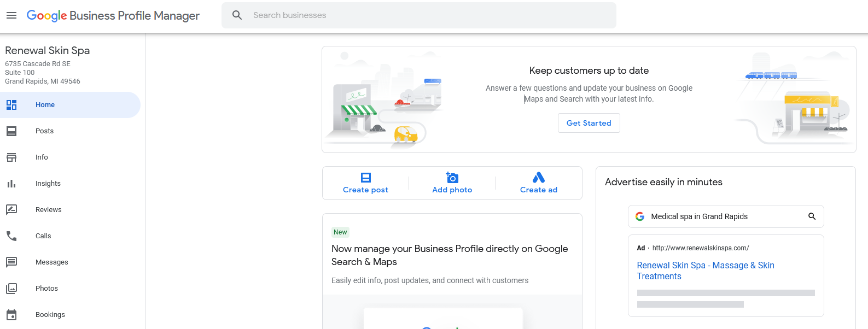Click Add photo camera button

(x=452, y=183)
